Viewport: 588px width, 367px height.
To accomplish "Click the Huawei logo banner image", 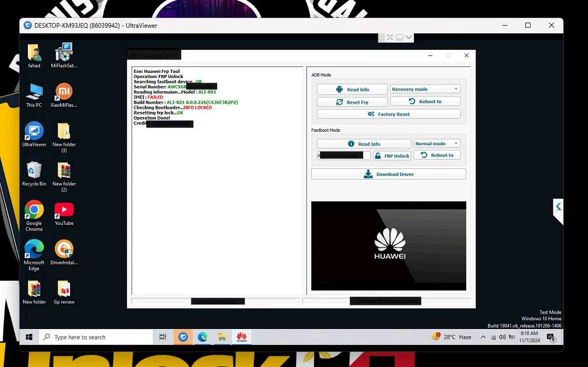I will [389, 245].
